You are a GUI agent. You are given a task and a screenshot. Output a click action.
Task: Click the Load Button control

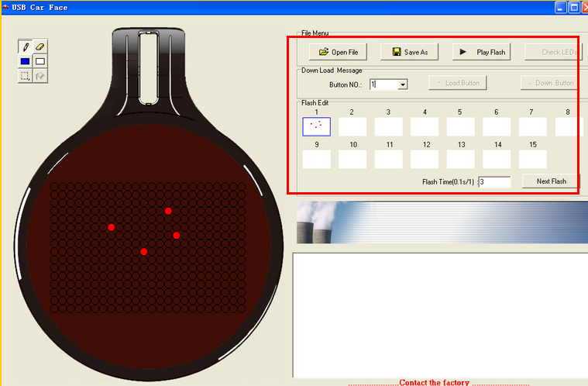[x=458, y=83]
